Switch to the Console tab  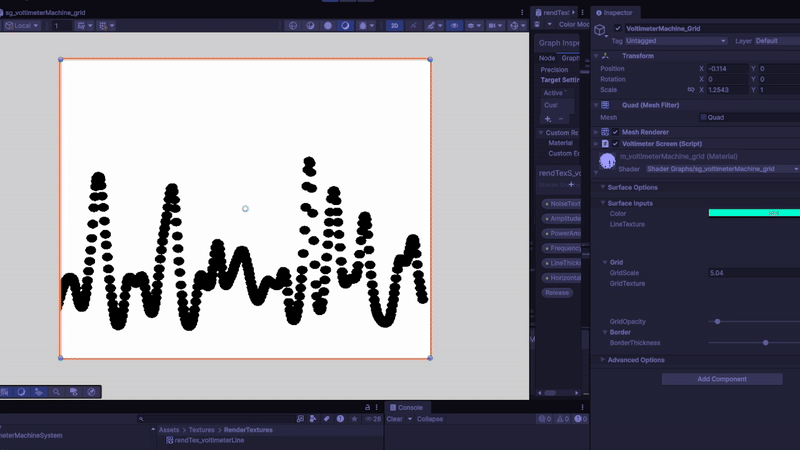point(410,408)
